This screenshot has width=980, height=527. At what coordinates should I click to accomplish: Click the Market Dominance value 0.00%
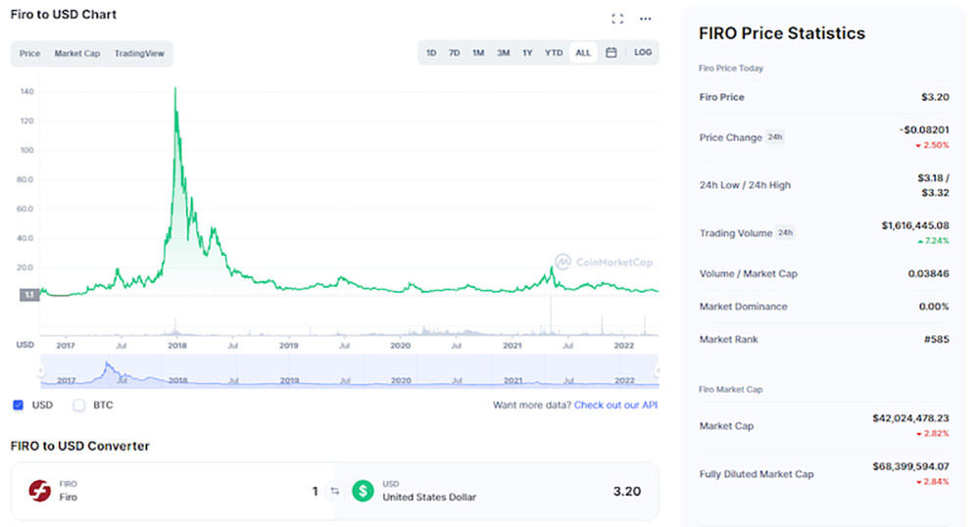(x=934, y=307)
